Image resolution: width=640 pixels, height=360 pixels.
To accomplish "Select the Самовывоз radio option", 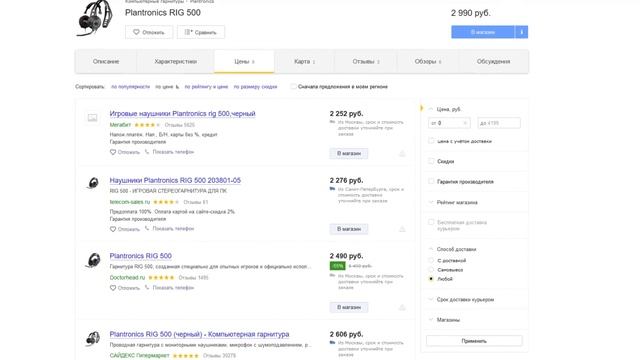I will [431, 270].
